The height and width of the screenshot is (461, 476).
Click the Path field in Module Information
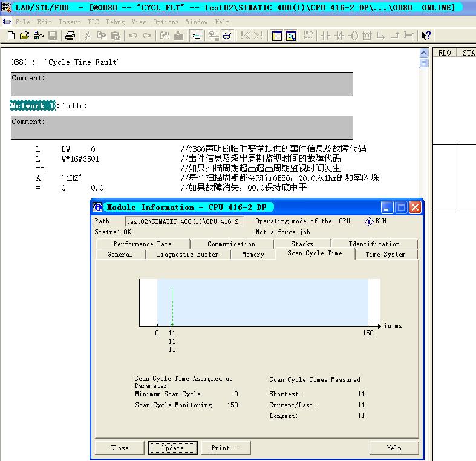tap(184, 221)
